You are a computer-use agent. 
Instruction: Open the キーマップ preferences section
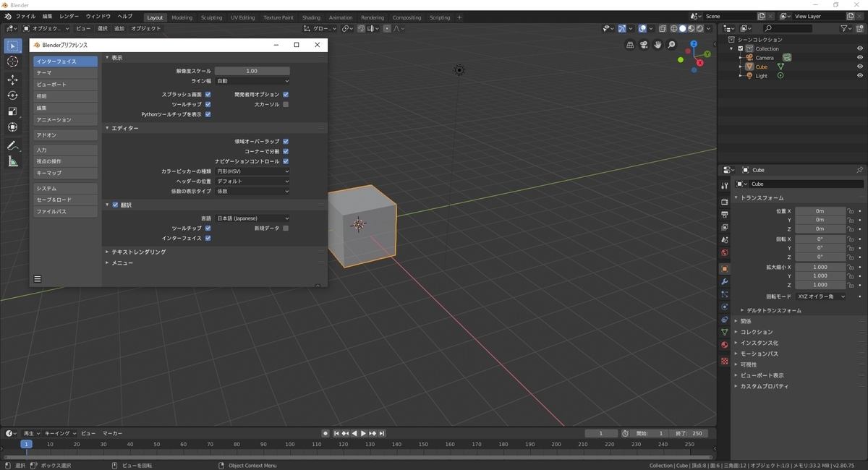[x=65, y=174]
